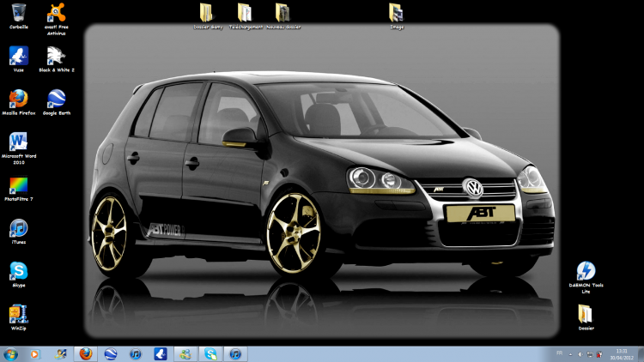Viewport: 644px width, 362px height.
Task: Click the Show desktop button at taskbar end
Action: tap(641, 353)
